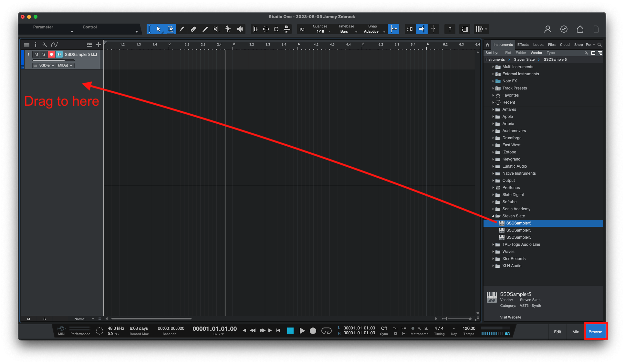Open the PreSonus vendor folder

tap(511, 188)
